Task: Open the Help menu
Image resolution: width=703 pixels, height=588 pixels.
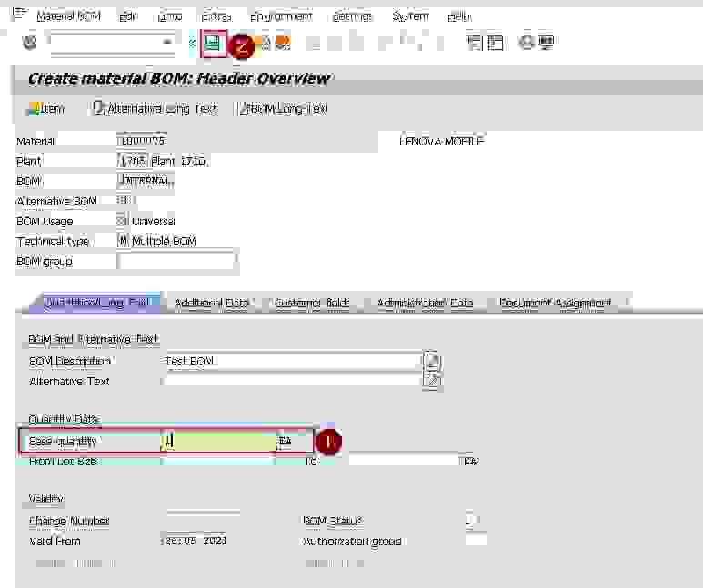Action: (x=458, y=16)
